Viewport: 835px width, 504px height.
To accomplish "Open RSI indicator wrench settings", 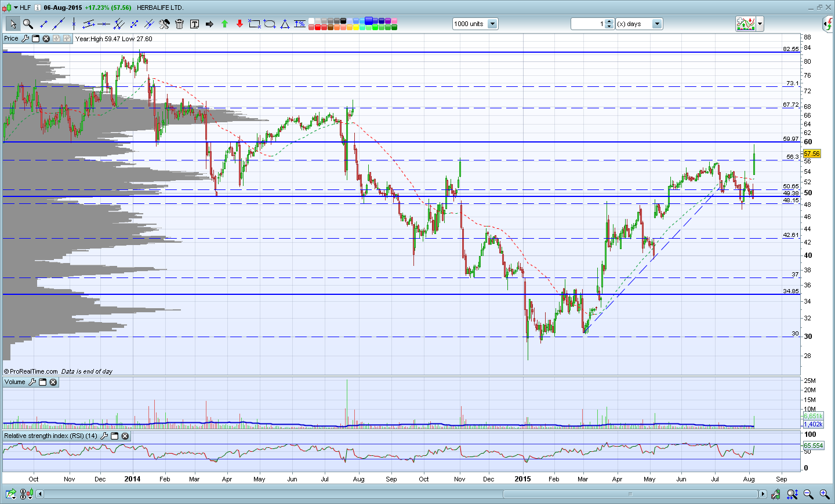I will (x=104, y=436).
